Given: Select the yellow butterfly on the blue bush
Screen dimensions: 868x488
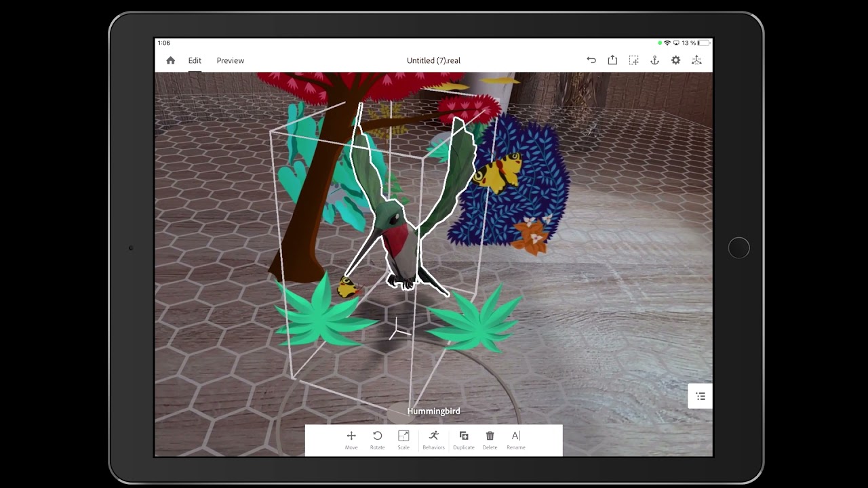Looking at the screenshot, I should tap(498, 171).
